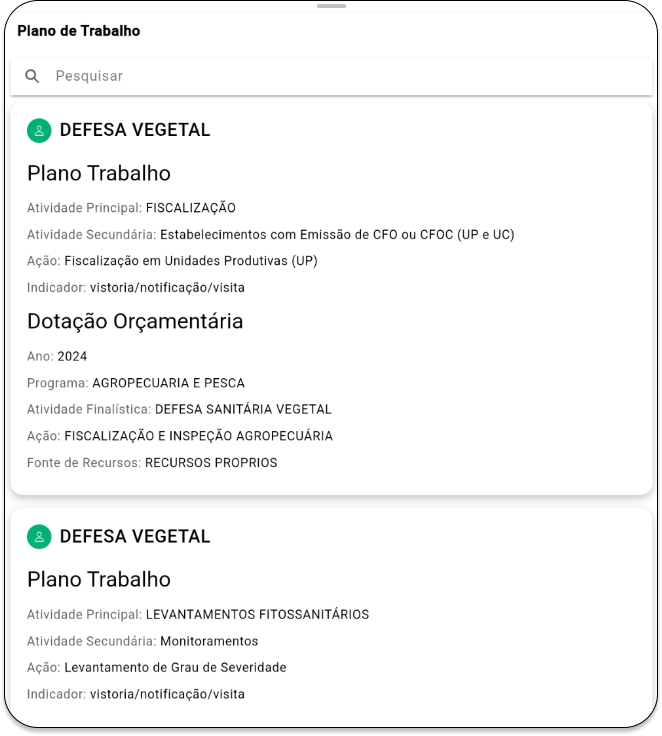Click the Levantamento de Grau de Severidade action
This screenshot has width=662, height=736.
[x=175, y=667]
